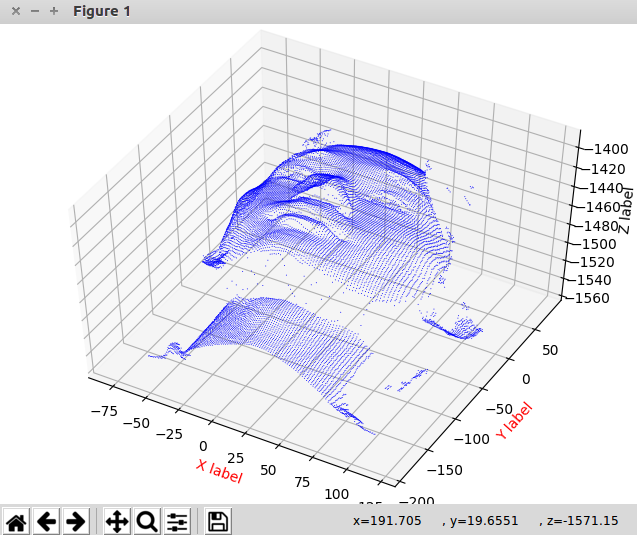
Task: Close the Figure 1 window
Action: pyautogui.click(x=16, y=11)
